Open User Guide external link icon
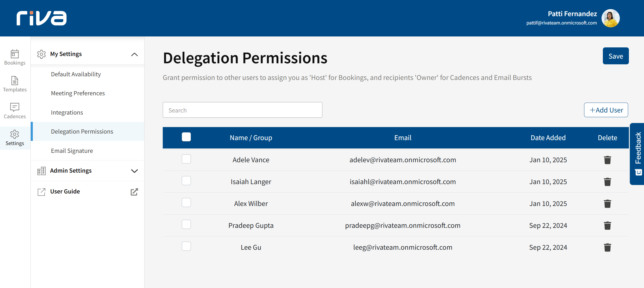 tap(134, 192)
